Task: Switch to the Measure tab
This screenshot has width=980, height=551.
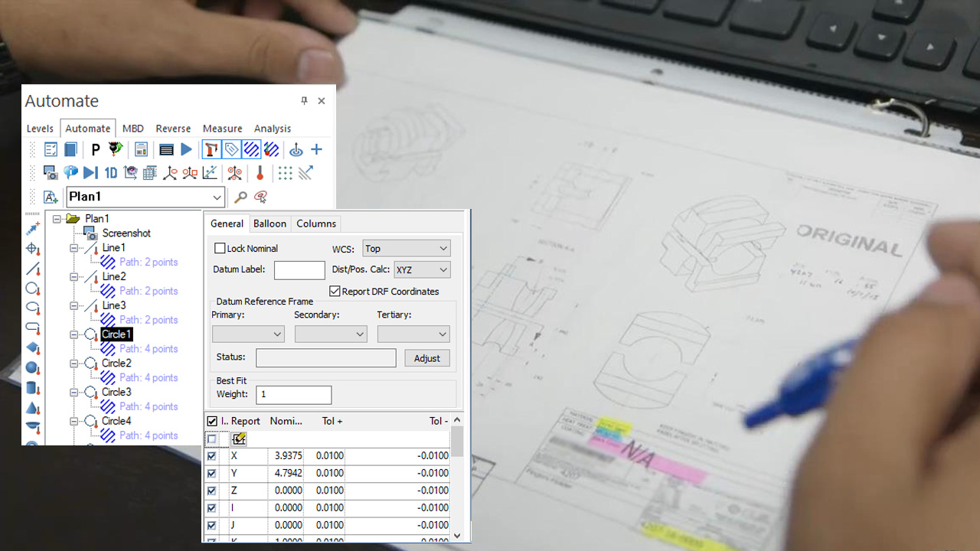Action: click(x=222, y=129)
